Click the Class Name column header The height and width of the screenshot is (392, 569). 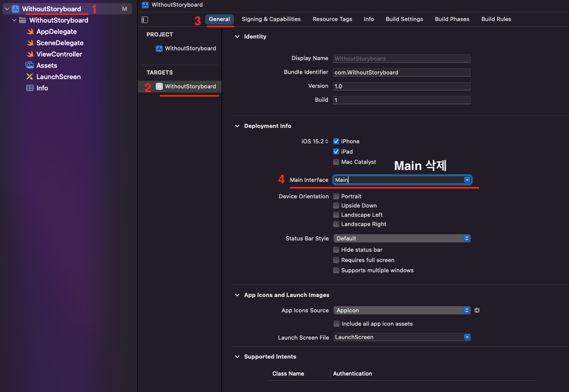click(288, 374)
